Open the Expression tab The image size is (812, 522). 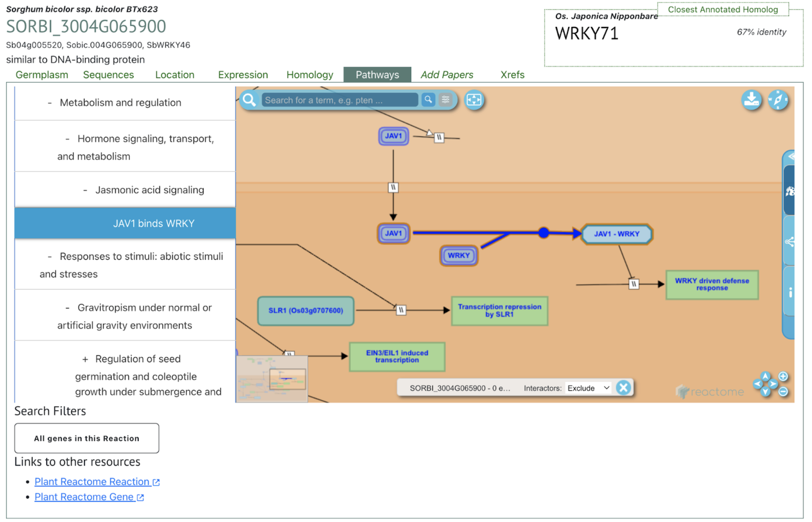tap(243, 75)
